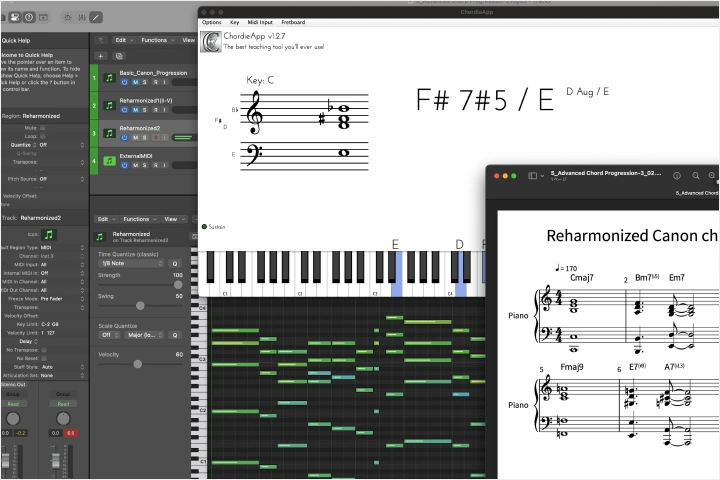Open Scale Quantize Off dropdown
Image resolution: width=720 pixels, height=480 pixels.
110,335
